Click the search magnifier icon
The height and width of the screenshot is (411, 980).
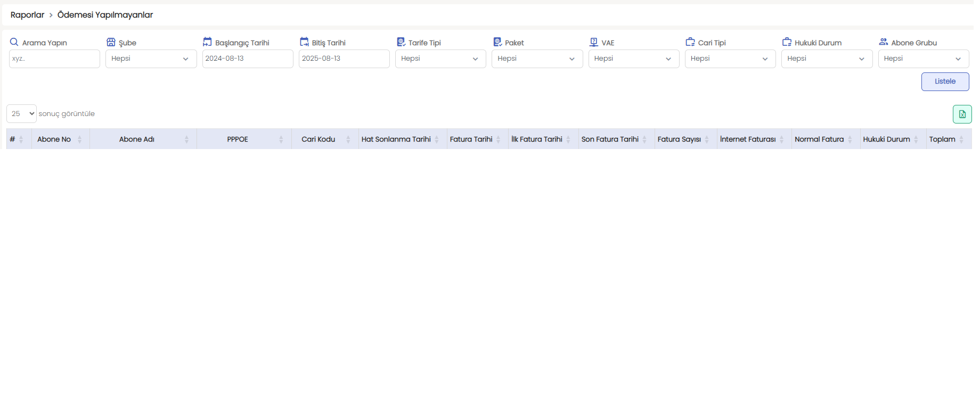14,42
